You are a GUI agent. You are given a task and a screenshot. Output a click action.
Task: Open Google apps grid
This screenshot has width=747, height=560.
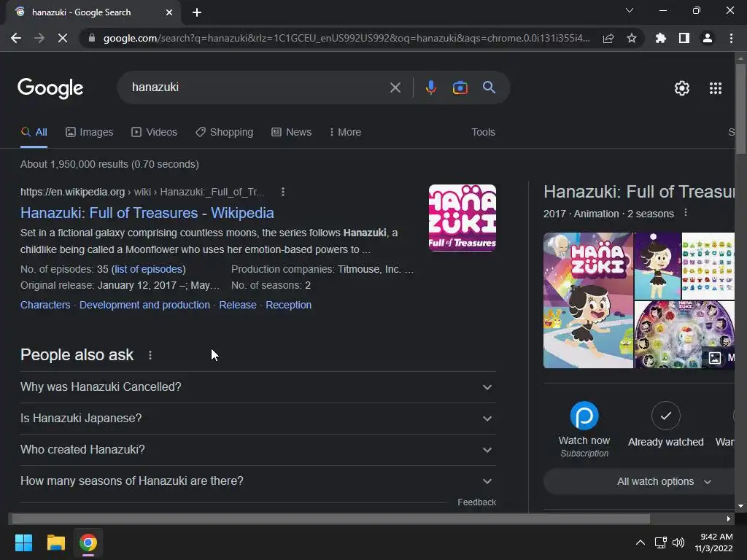pyautogui.click(x=716, y=88)
